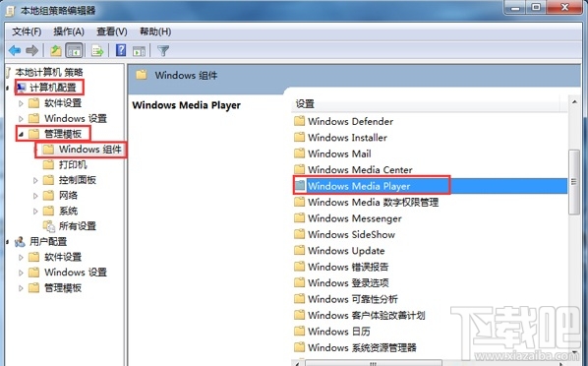Open the 帮助(H) menu

click(155, 31)
